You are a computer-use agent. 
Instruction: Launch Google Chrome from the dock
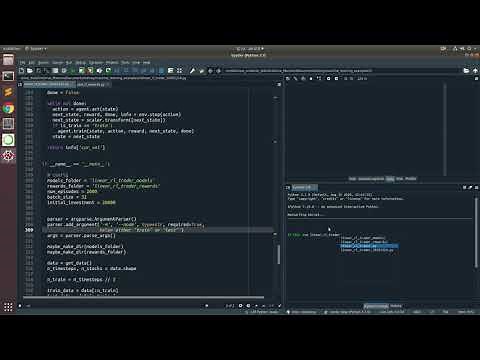[8, 108]
